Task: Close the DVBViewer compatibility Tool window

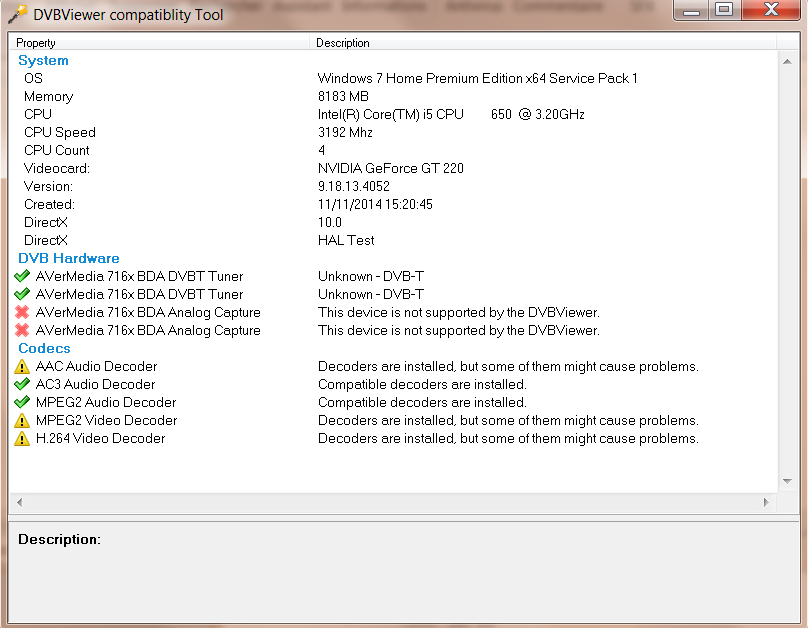Action: tap(771, 10)
